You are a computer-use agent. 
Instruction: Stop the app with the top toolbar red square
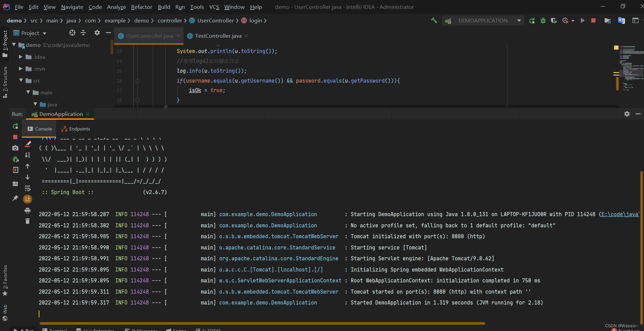(593, 21)
